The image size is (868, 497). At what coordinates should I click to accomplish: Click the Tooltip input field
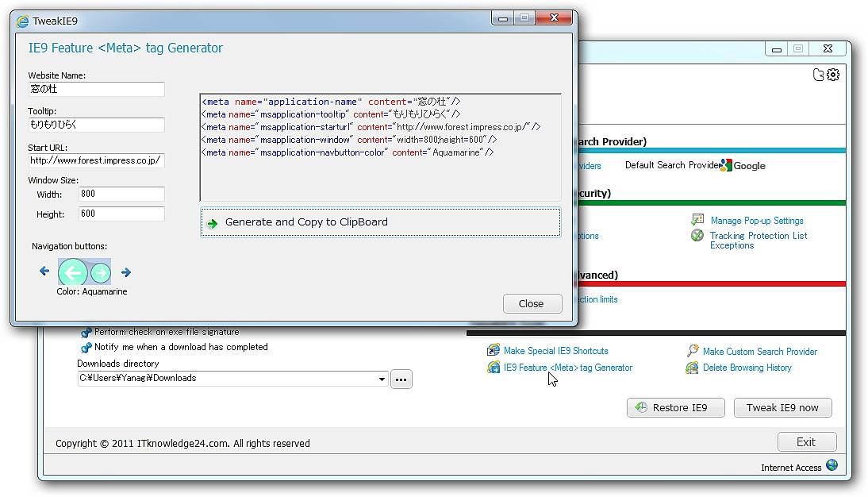(x=96, y=125)
